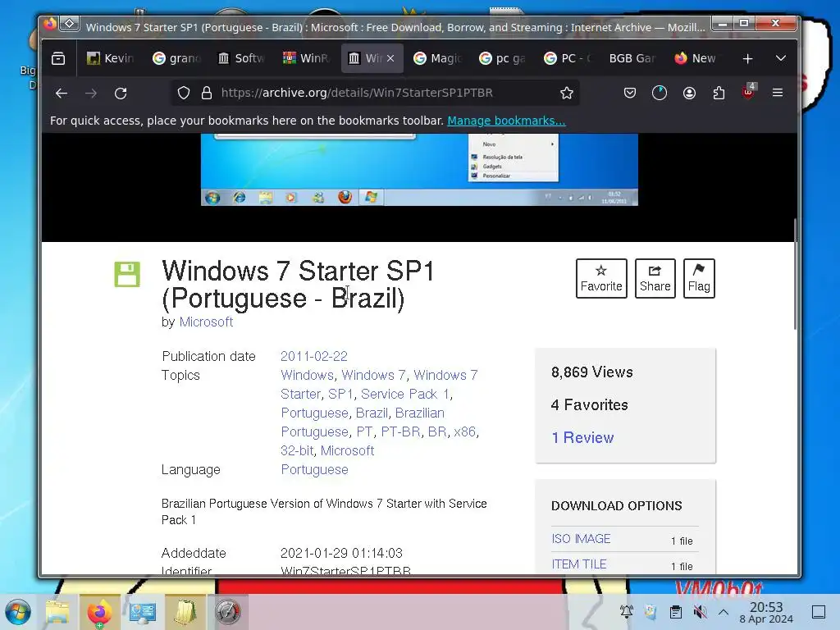This screenshot has height=630, width=840.
Task: Expand the list all tabs chevron
Action: point(781,58)
